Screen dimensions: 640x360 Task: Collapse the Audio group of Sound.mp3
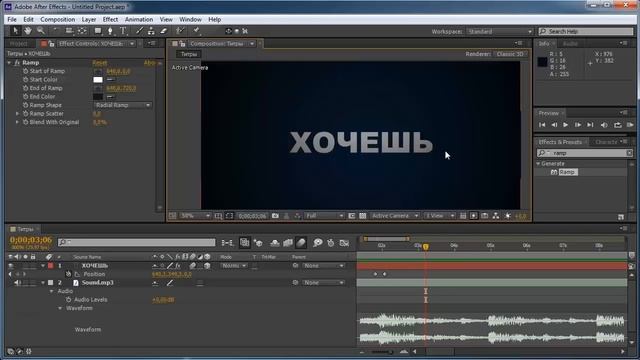(x=51, y=291)
